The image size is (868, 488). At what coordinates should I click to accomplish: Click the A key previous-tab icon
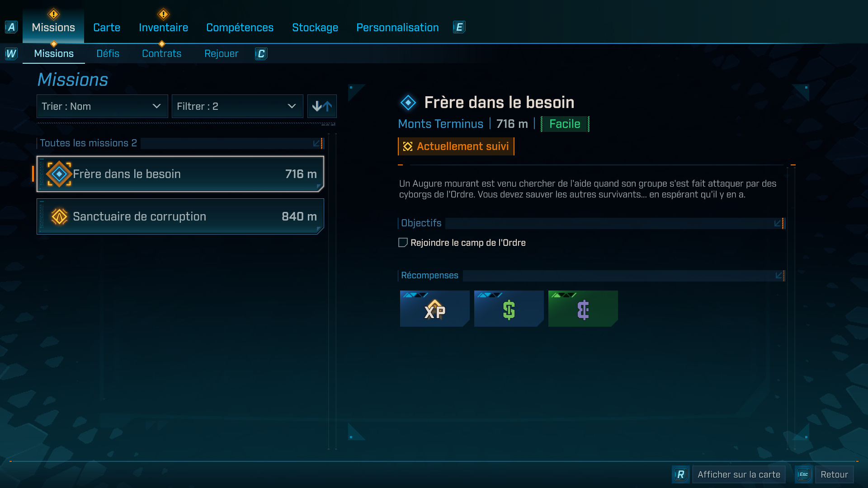[x=11, y=27]
